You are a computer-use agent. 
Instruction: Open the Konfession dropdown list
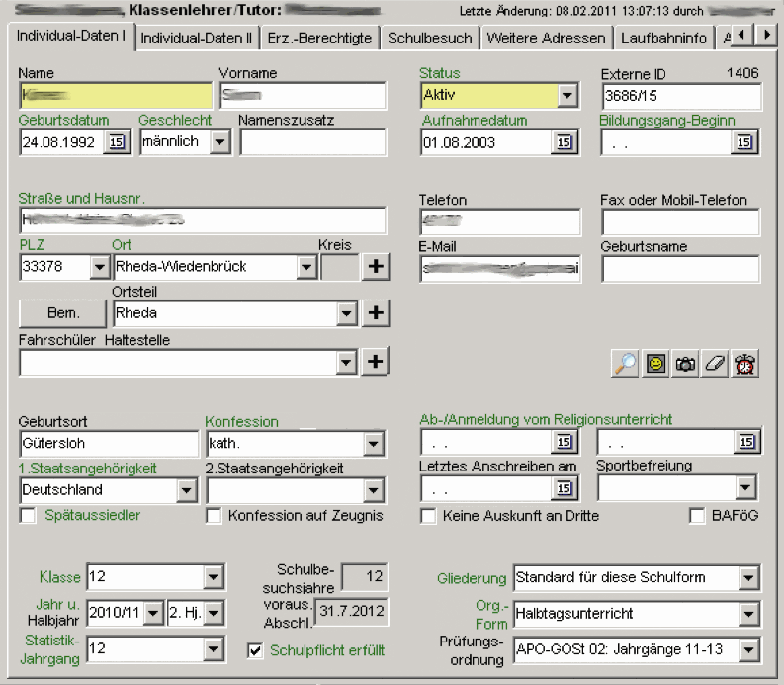click(x=373, y=443)
